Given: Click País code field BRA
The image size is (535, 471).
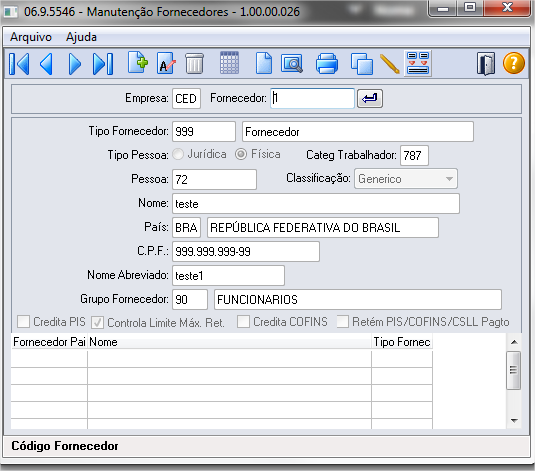Looking at the screenshot, I should click(186, 228).
